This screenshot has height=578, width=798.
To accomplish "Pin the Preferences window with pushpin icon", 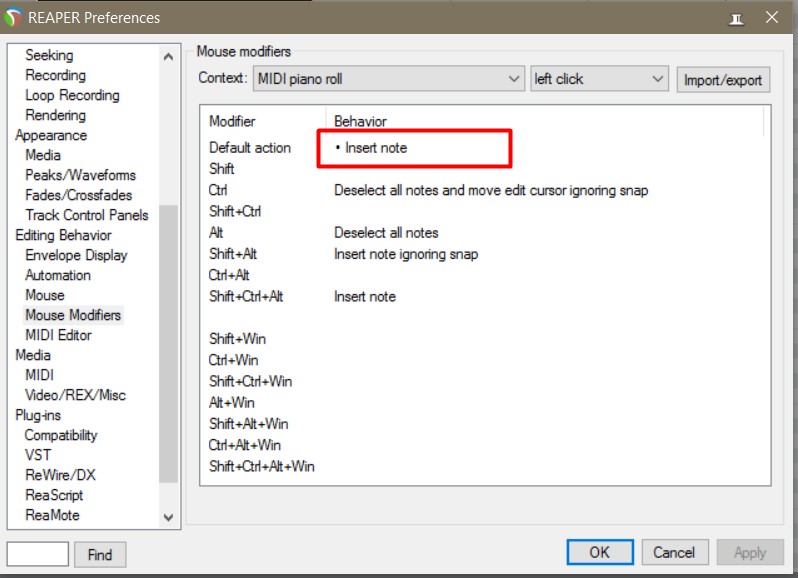I will (736, 19).
